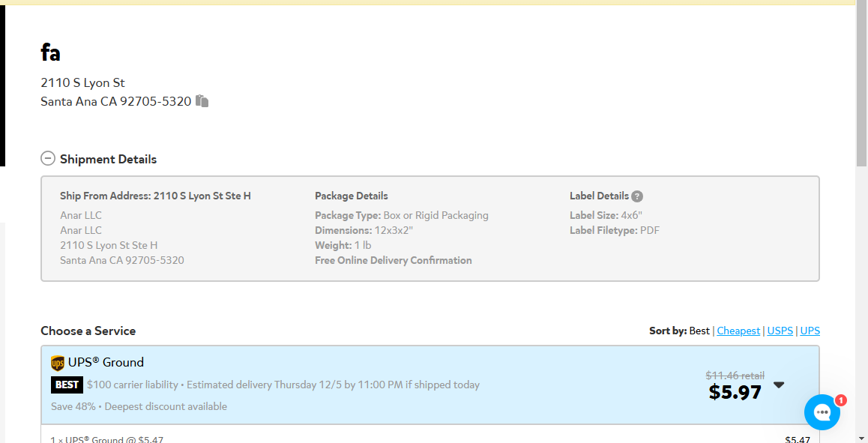
Task: Click the Save 48% deepest discount text
Action: [x=139, y=406]
